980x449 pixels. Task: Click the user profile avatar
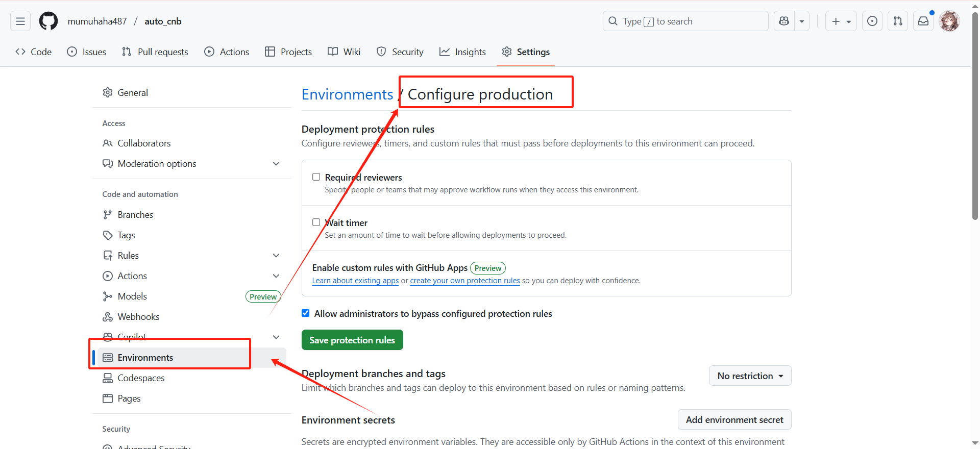click(x=949, y=21)
